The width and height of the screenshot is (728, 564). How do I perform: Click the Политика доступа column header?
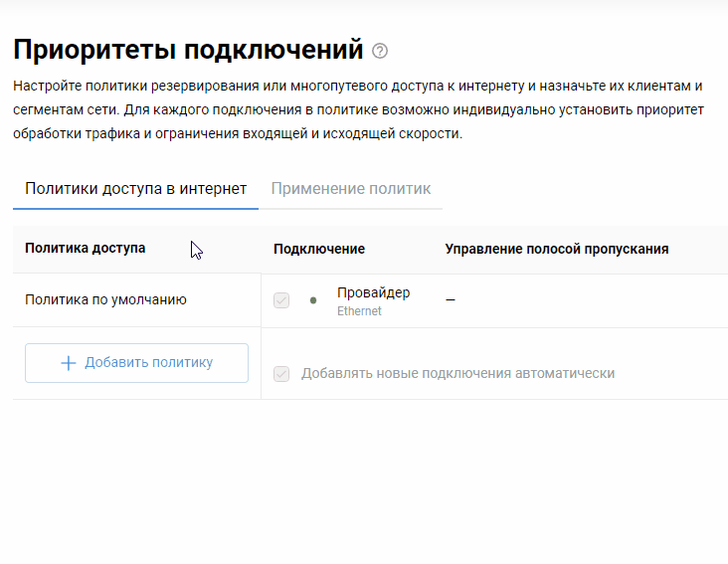86,249
